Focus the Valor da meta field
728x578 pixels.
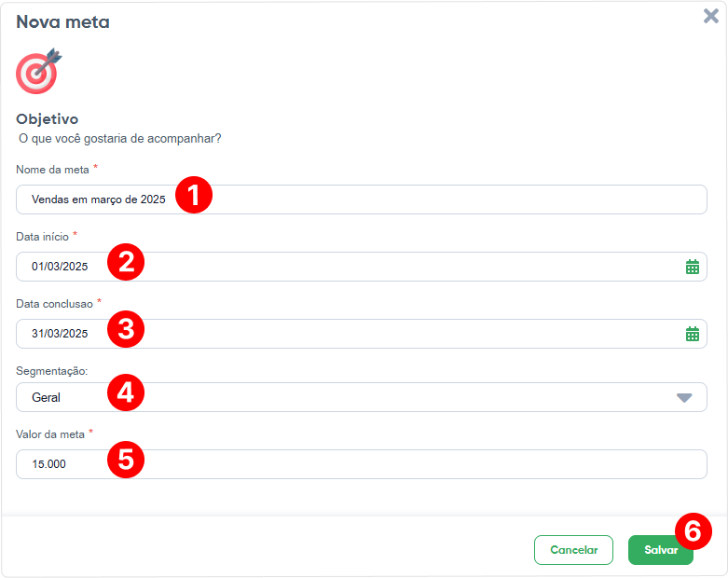pyautogui.click(x=362, y=464)
